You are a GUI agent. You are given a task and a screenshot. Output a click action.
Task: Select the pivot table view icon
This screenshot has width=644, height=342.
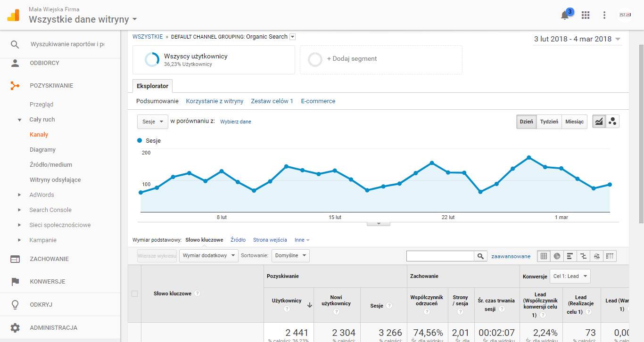(610, 256)
